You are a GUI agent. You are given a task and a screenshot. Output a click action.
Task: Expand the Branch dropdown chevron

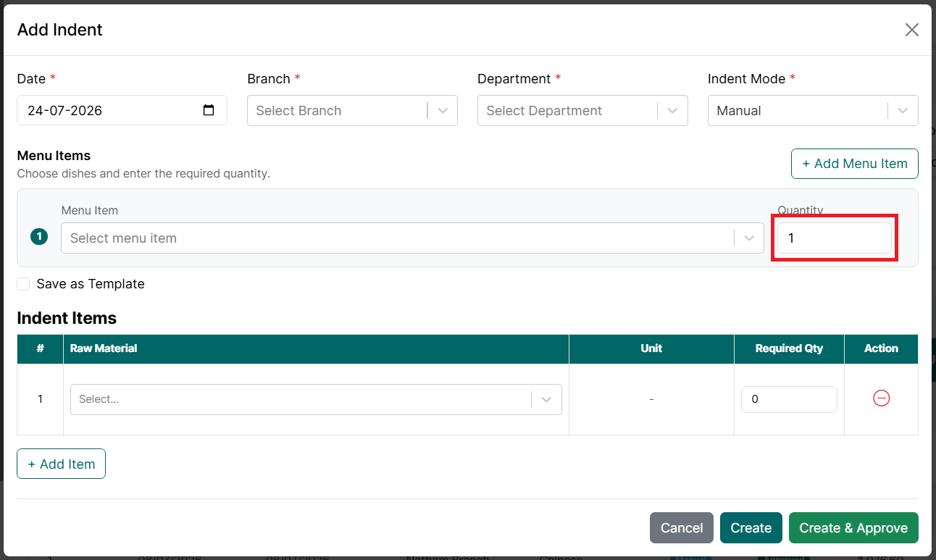443,111
